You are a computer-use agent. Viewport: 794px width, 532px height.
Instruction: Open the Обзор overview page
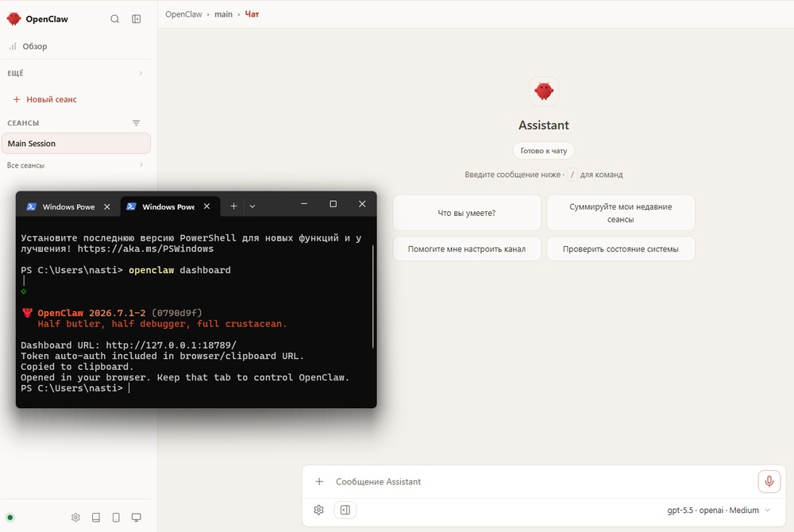34,46
